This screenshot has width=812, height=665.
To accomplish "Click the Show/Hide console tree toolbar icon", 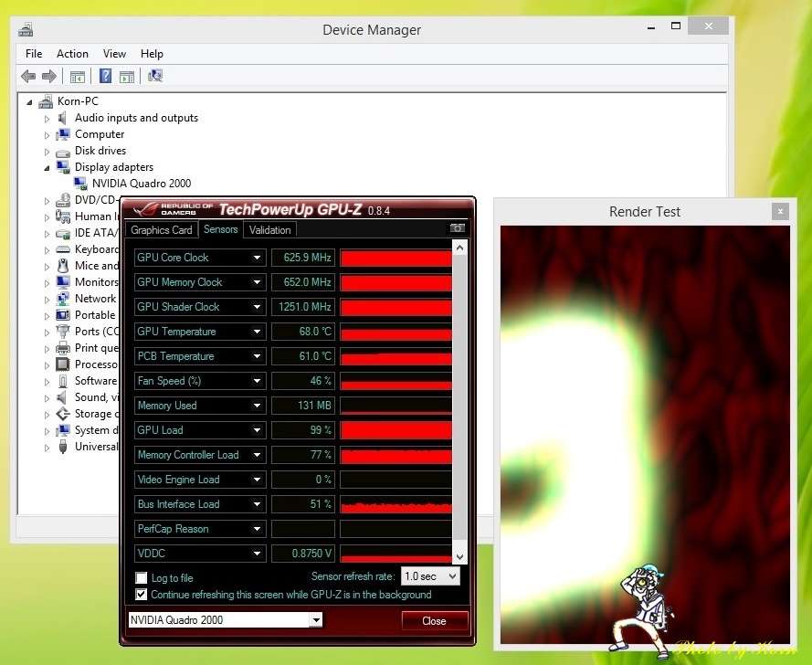I will point(78,77).
